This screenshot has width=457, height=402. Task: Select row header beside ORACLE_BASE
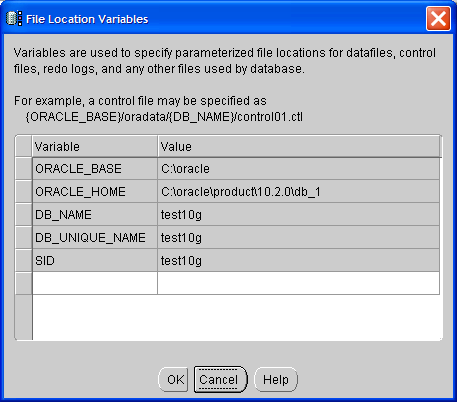pyautogui.click(x=24, y=169)
